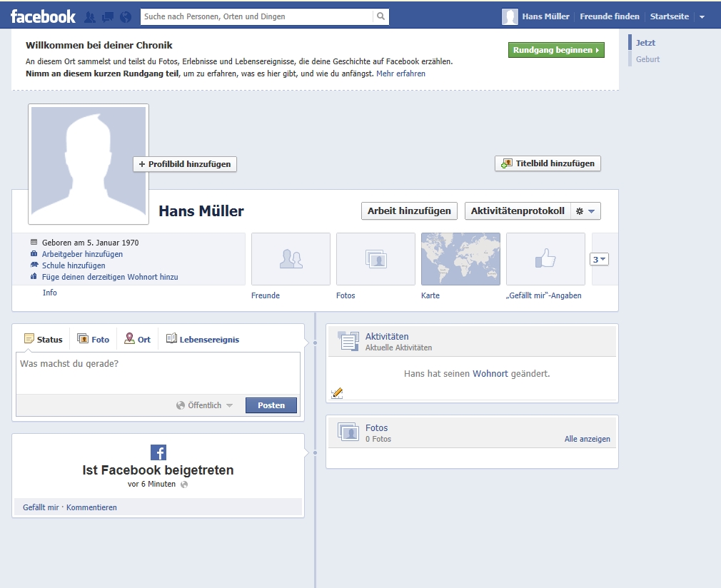Click the Titelbild hinzufügen button
Screen dimensions: 721x588
tap(548, 163)
